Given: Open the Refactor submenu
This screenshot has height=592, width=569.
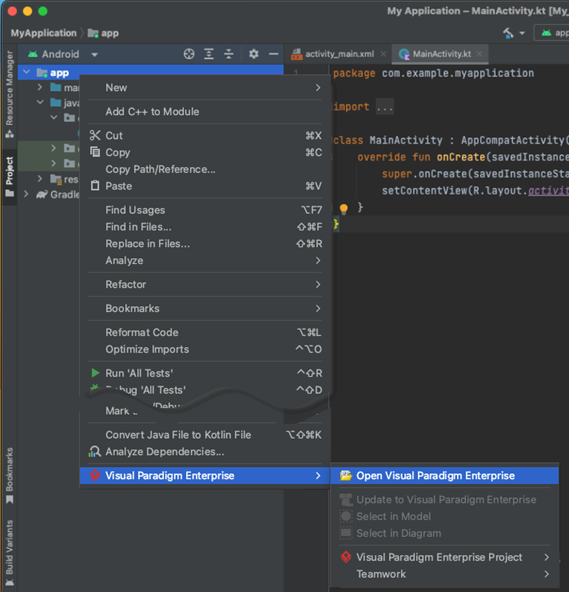Looking at the screenshot, I should pyautogui.click(x=205, y=284).
